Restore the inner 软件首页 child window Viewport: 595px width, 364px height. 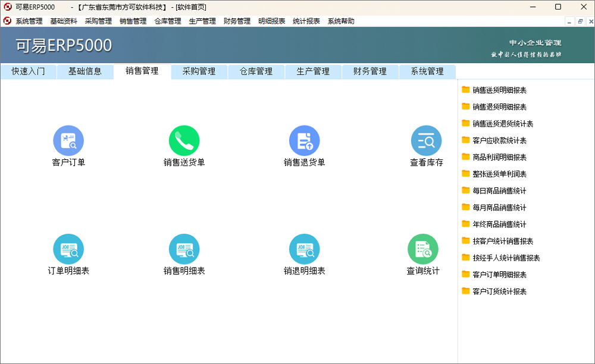580,21
